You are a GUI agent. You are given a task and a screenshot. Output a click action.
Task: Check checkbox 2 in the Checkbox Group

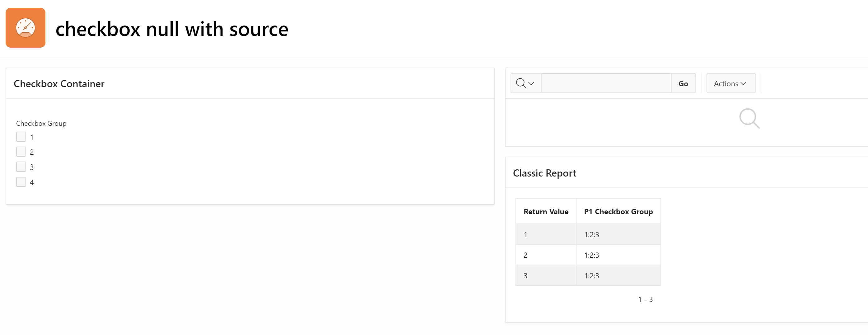point(21,152)
